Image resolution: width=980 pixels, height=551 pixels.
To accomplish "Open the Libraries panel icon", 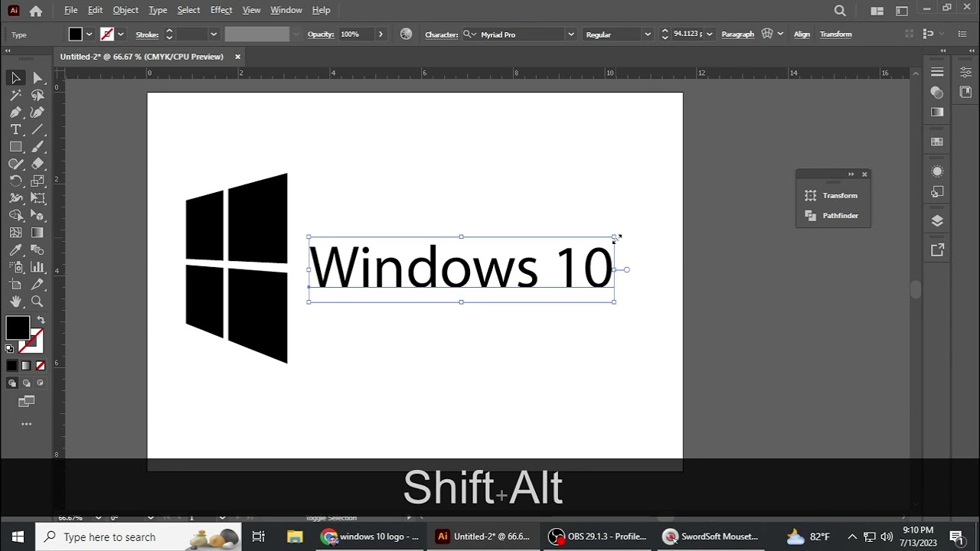I will coord(965,92).
